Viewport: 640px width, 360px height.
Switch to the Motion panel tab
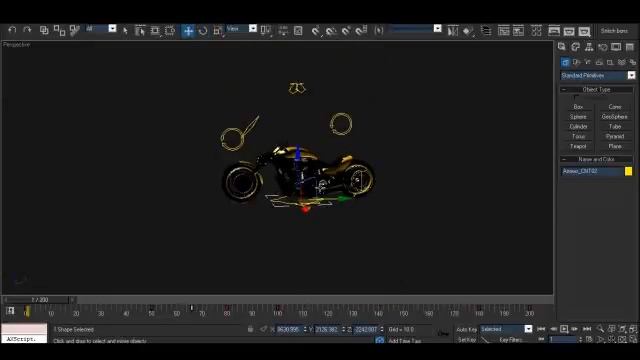coord(602,47)
